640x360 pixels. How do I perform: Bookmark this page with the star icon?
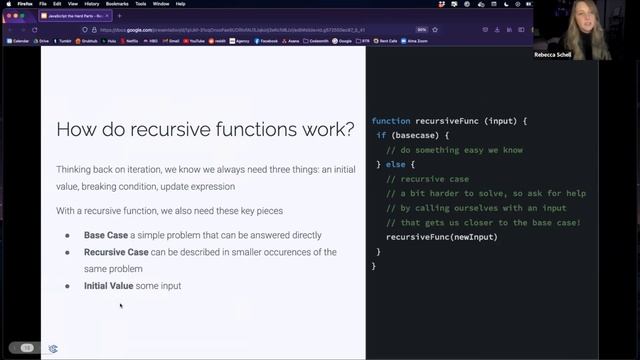435,30
